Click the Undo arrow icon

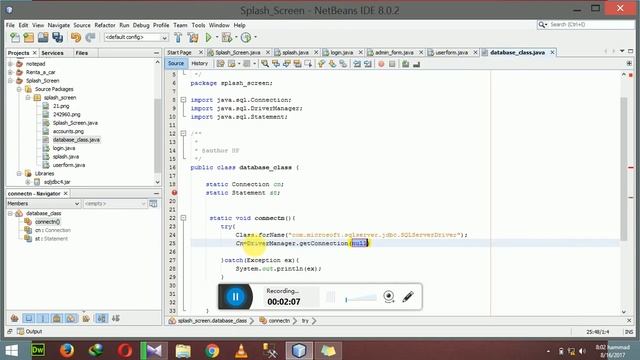(x=76, y=38)
